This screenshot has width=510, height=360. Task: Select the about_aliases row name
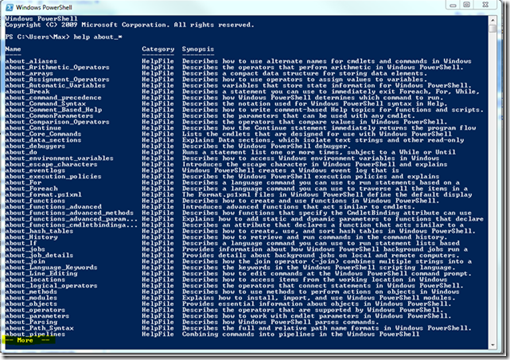tap(31, 61)
